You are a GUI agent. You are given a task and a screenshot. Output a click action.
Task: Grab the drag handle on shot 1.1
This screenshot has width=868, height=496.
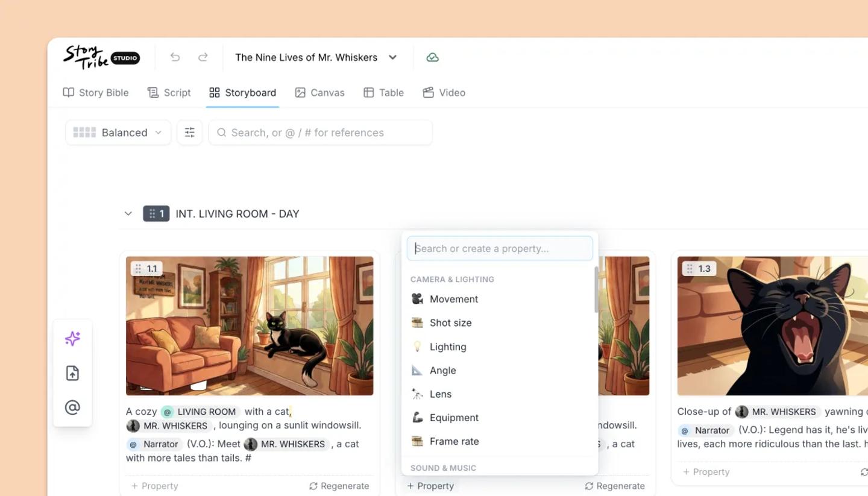pyautogui.click(x=138, y=269)
